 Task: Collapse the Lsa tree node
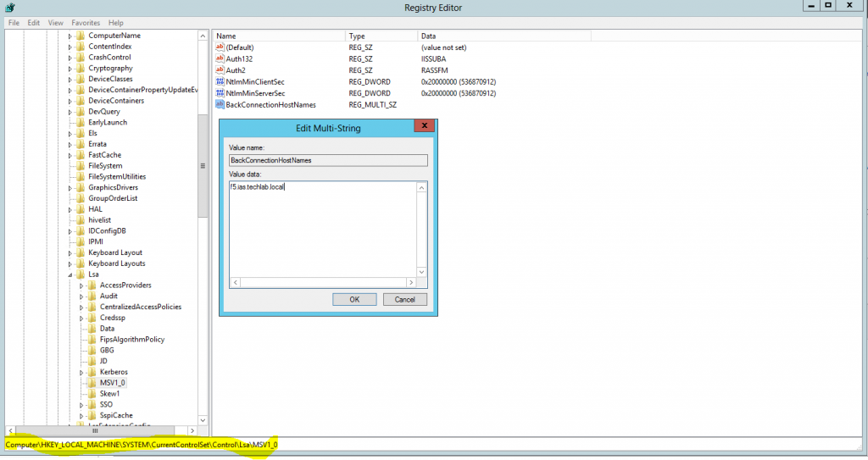(70, 274)
